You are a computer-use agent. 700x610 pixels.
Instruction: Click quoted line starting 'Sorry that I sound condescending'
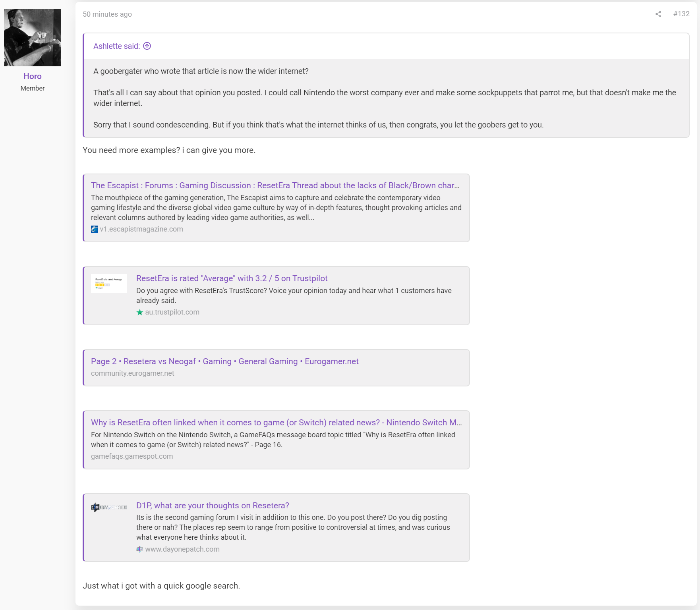319,125
